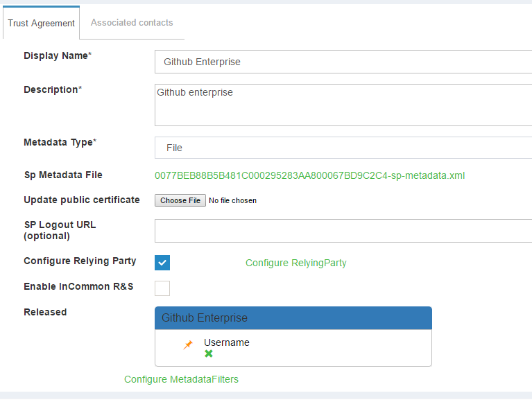Click the orange pin icon beside Username
Screen dimensions: 532x418
tap(188, 345)
